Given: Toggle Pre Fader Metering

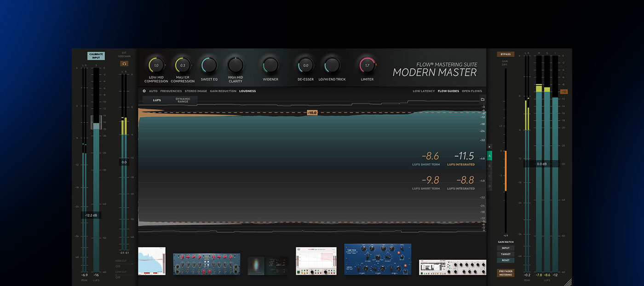Looking at the screenshot, I should tap(506, 273).
